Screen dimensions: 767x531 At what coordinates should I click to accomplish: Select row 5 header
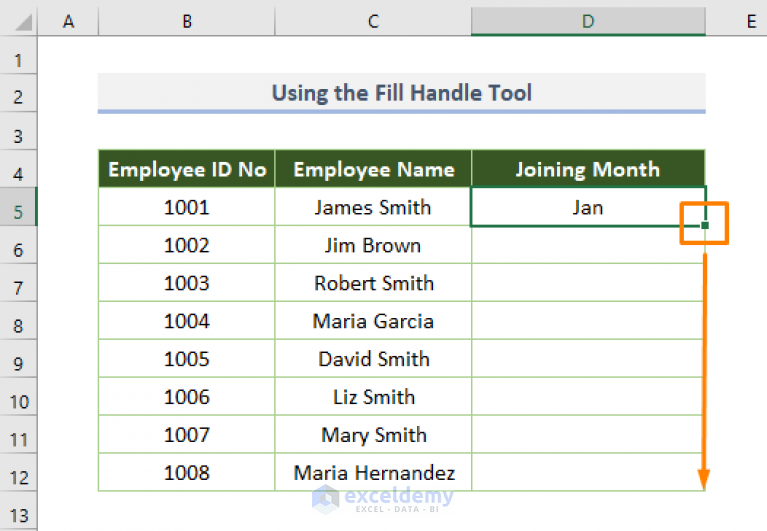point(18,207)
